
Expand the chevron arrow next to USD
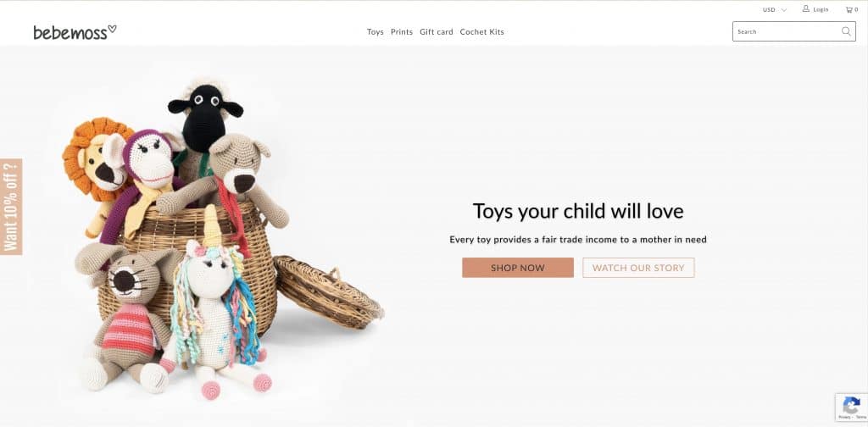click(x=784, y=10)
